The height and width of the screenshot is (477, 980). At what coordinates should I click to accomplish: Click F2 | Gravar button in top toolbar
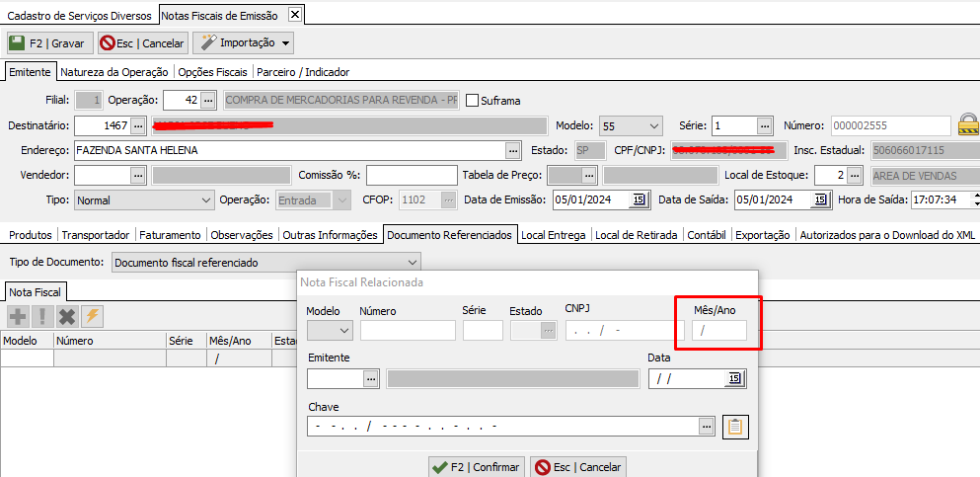click(49, 42)
